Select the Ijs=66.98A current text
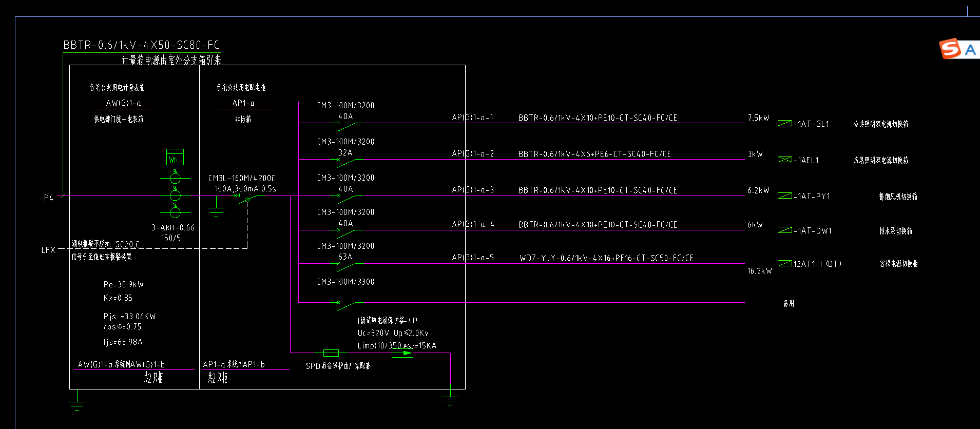The image size is (980, 429). (x=123, y=342)
